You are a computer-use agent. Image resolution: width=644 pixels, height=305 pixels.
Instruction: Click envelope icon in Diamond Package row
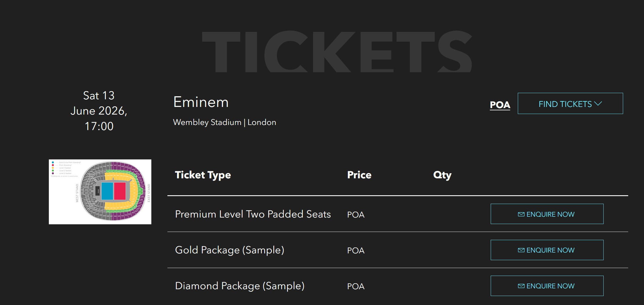[521, 286]
